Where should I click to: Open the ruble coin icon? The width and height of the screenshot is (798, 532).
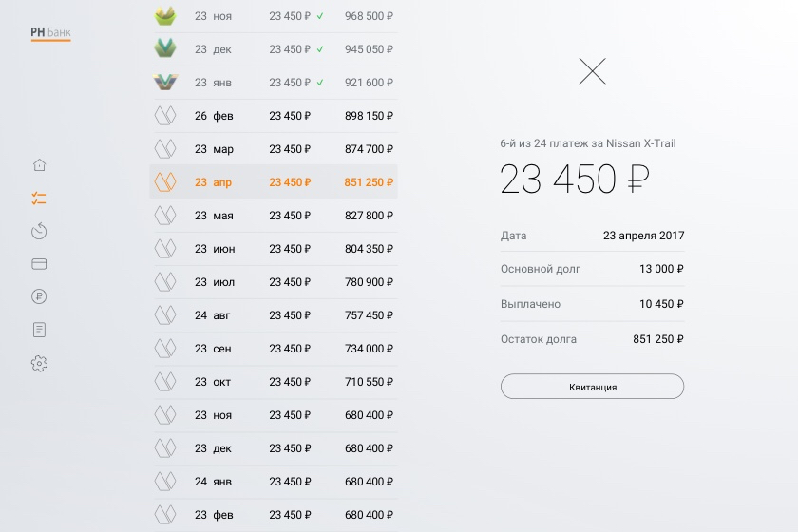[x=39, y=296]
